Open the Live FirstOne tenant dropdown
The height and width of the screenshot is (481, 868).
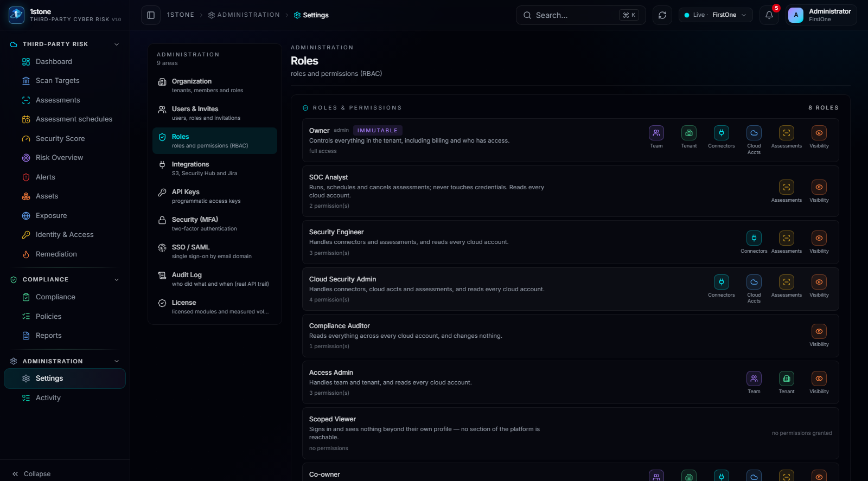tap(716, 15)
